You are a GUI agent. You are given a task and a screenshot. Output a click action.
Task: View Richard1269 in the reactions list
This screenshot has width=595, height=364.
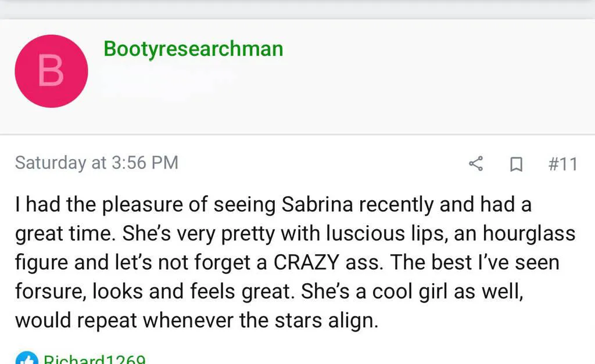(94, 359)
